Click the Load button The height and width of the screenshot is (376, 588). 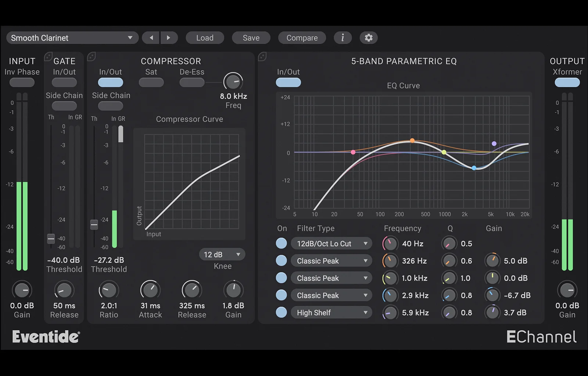[x=205, y=38]
